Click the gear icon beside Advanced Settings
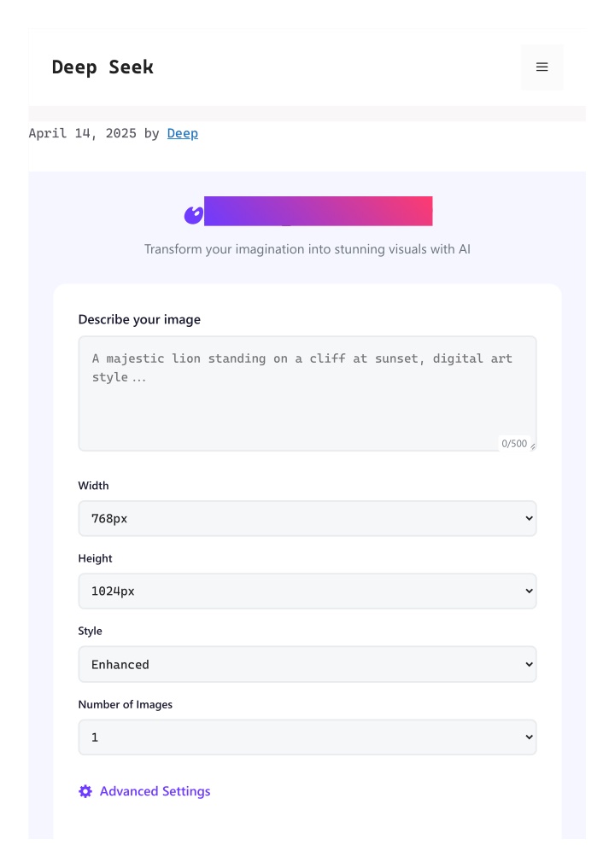Viewport: 615px width, 868px height. pos(85,791)
